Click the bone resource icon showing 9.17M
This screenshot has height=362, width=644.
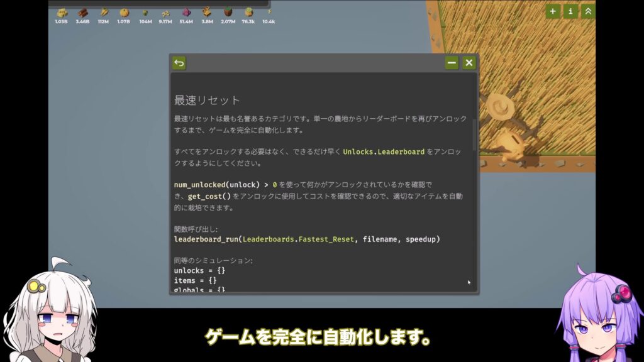[x=165, y=13]
